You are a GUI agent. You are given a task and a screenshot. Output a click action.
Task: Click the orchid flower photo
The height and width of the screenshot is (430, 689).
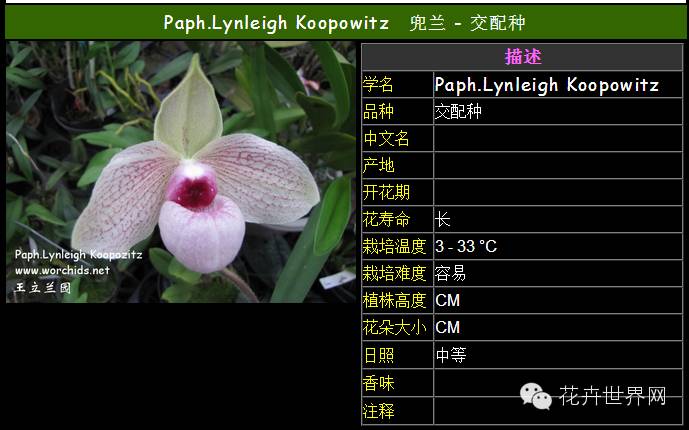pyautogui.click(x=181, y=171)
